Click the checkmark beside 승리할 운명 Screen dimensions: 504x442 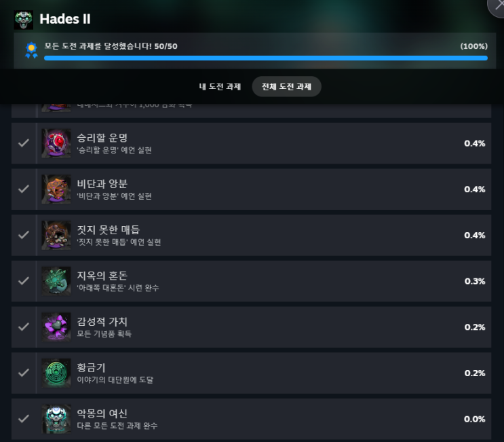24,143
